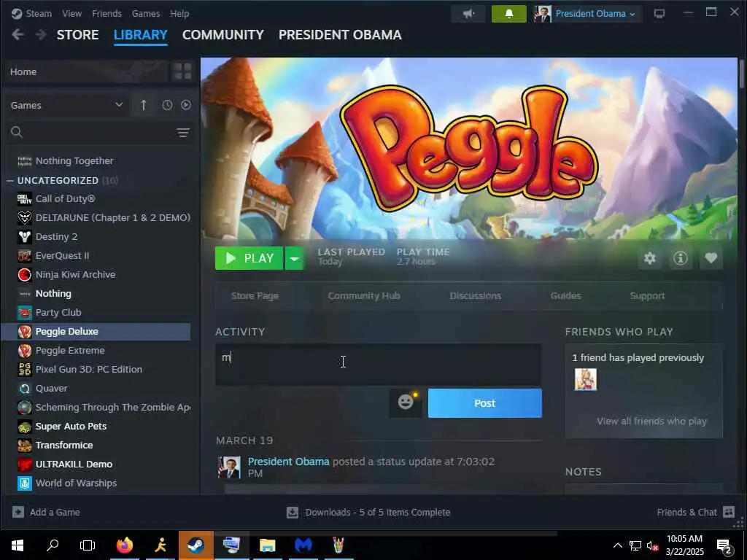747x560 pixels.
Task: Toggle ready-to-play filter icon
Action: click(x=186, y=105)
